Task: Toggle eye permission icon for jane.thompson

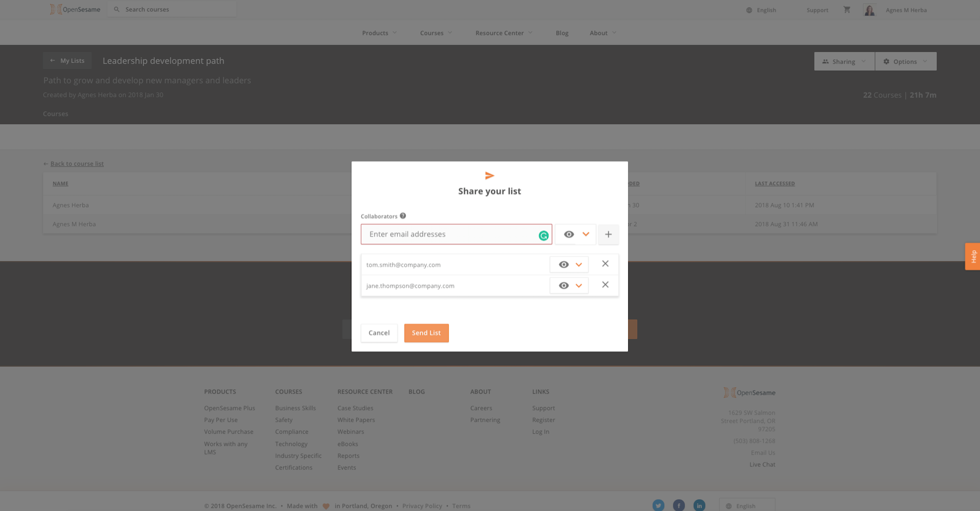Action: [564, 286]
